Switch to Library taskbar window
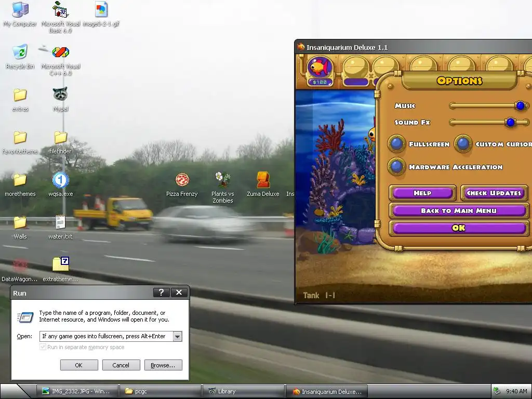The height and width of the screenshot is (399, 532). [244, 391]
